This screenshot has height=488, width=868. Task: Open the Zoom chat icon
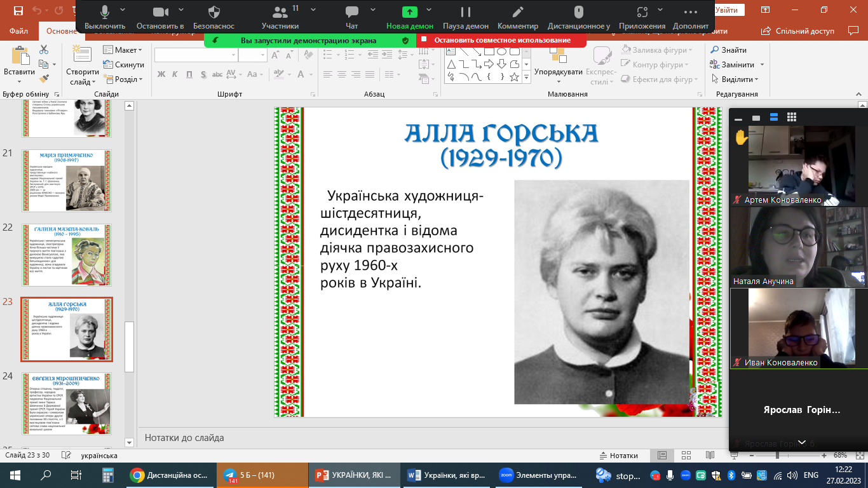pos(351,12)
